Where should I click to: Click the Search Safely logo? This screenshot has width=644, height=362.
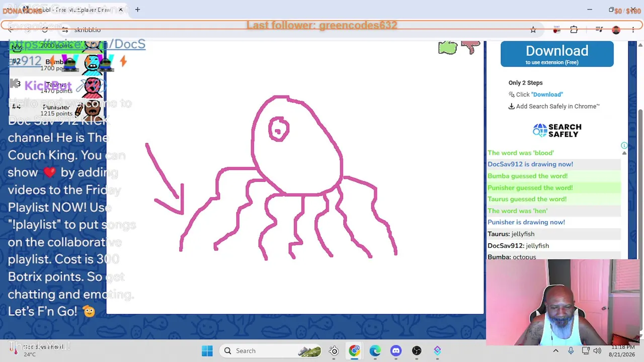557,130
